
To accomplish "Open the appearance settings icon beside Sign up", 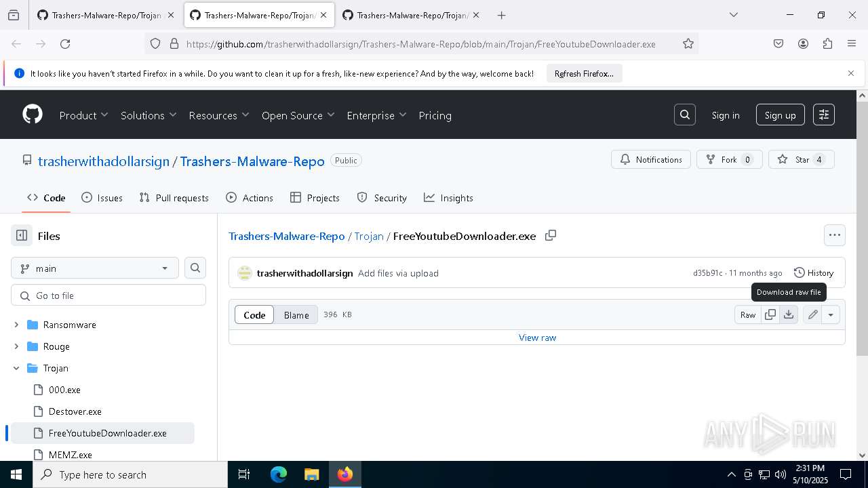I will pyautogui.click(x=824, y=115).
